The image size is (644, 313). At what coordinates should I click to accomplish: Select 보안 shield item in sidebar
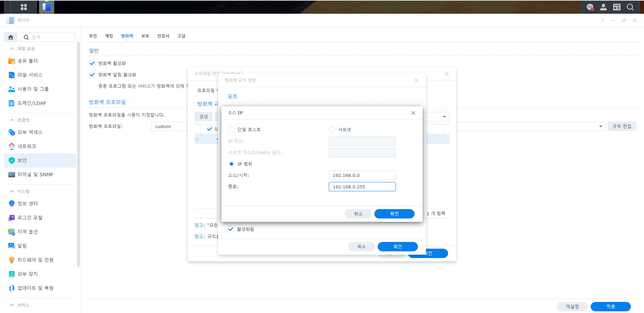coord(40,161)
